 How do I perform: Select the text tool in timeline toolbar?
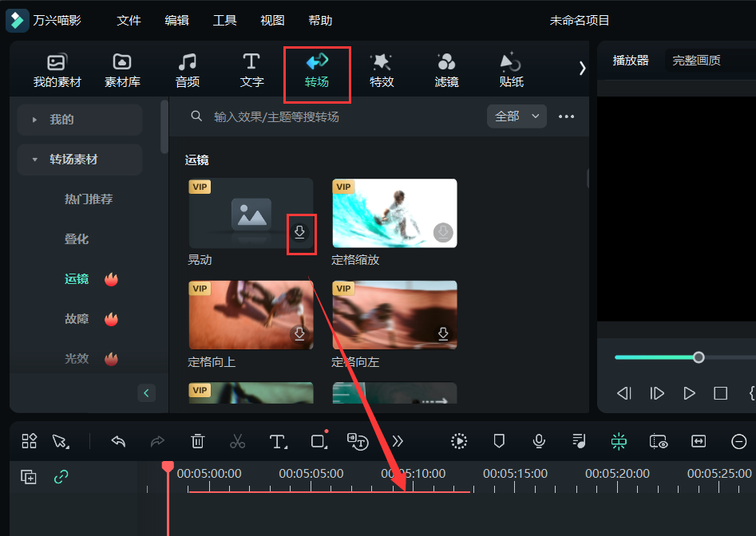click(278, 441)
